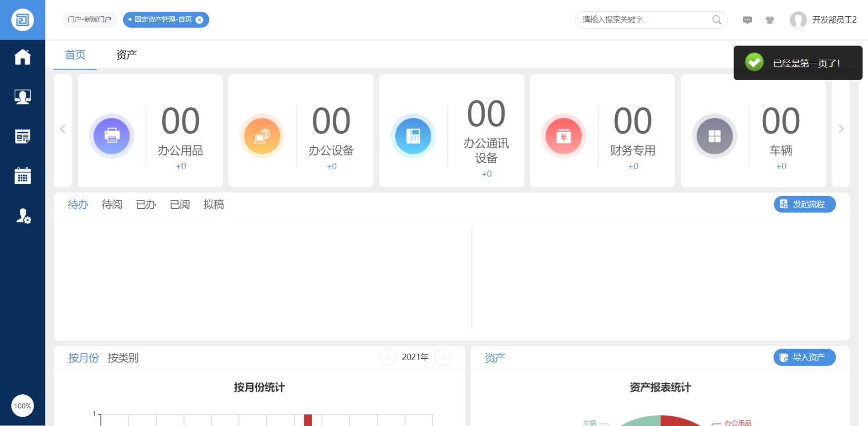This screenshot has width=868, height=426.
Task: Open the 门户-新版门户 page tab
Action: point(90,19)
